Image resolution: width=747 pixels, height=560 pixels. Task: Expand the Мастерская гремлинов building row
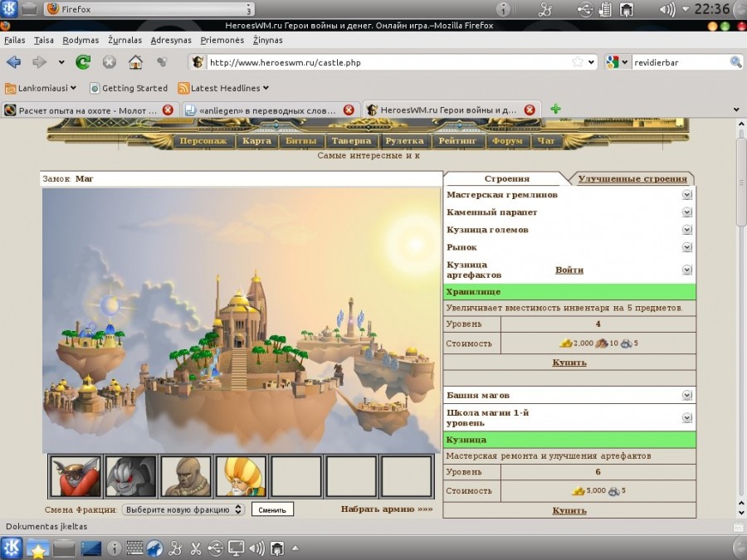(686, 195)
